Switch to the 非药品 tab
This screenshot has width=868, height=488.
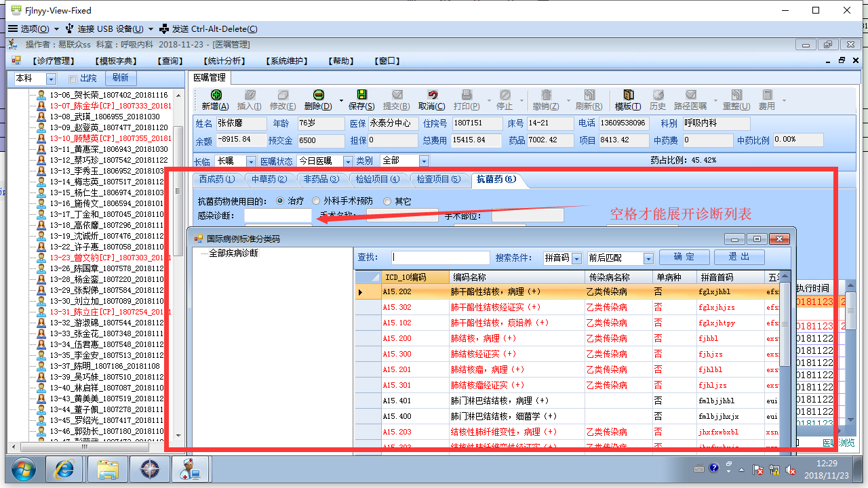tap(321, 180)
